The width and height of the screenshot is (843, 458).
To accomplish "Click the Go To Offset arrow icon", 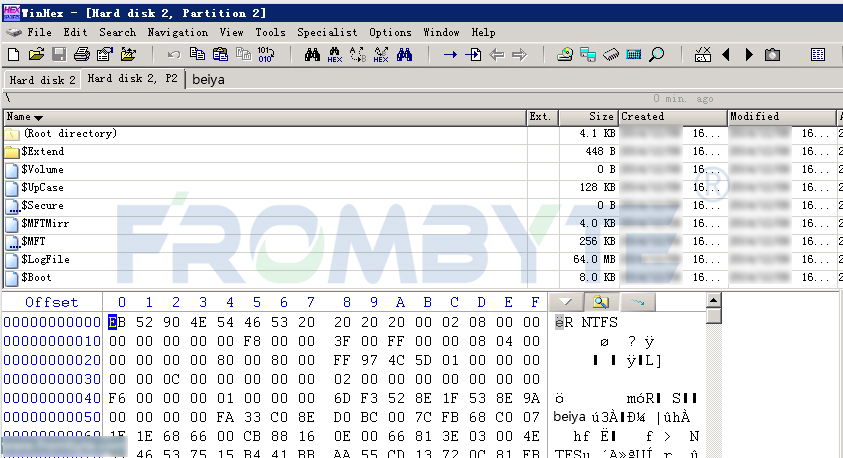I will [x=450, y=54].
